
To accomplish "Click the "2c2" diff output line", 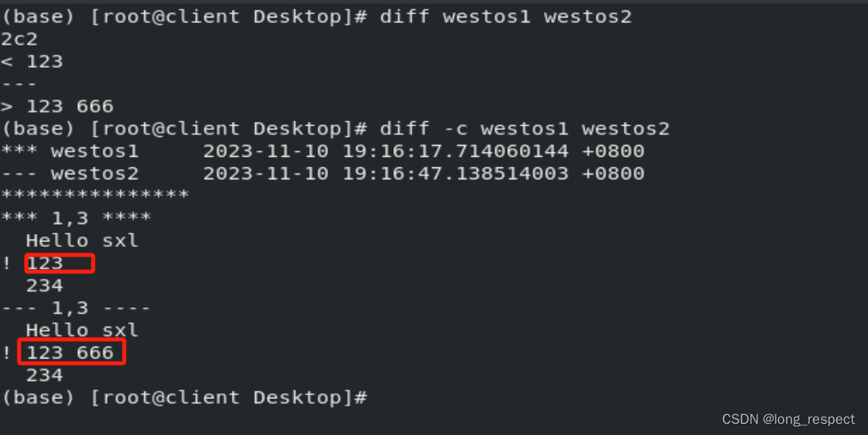I will pos(19,39).
